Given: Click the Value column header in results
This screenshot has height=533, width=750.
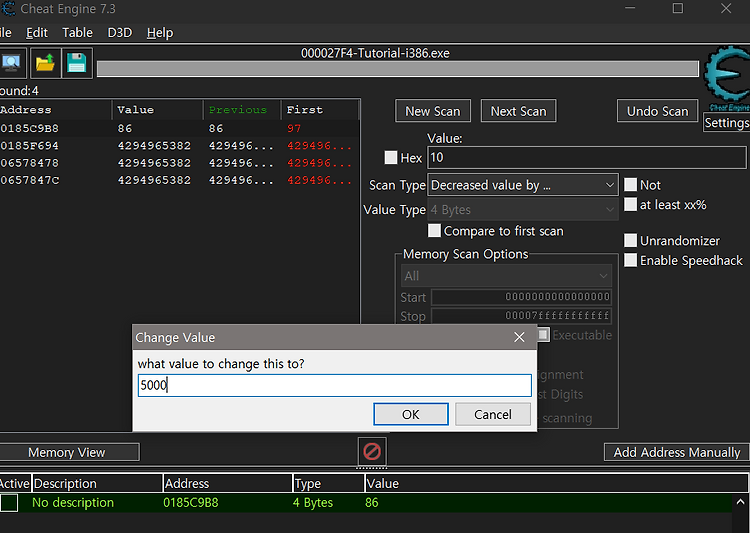Looking at the screenshot, I should click(x=158, y=110).
